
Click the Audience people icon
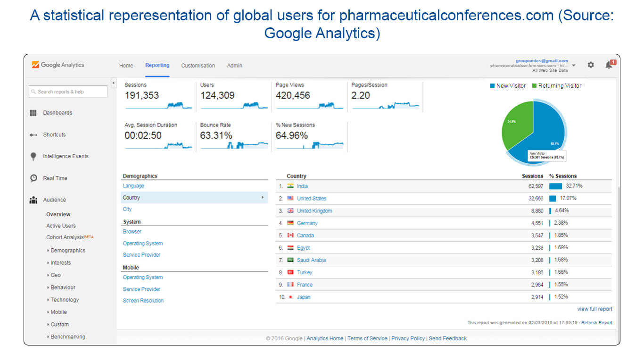click(33, 200)
